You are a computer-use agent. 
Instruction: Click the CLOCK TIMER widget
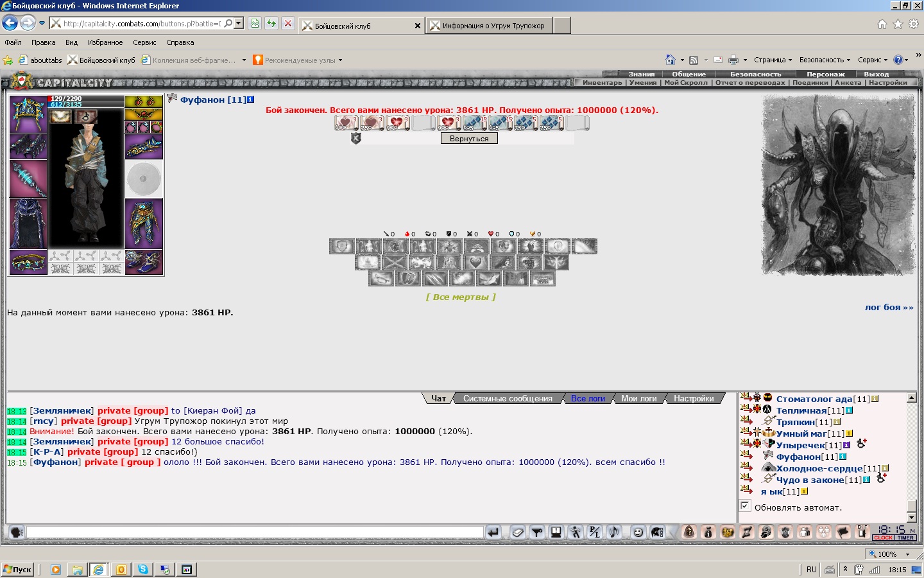pos(894,532)
